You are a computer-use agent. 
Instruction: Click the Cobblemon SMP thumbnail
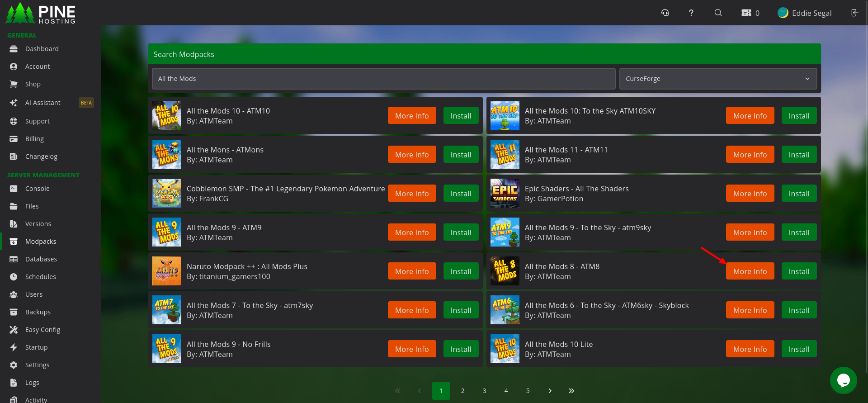pos(167,193)
